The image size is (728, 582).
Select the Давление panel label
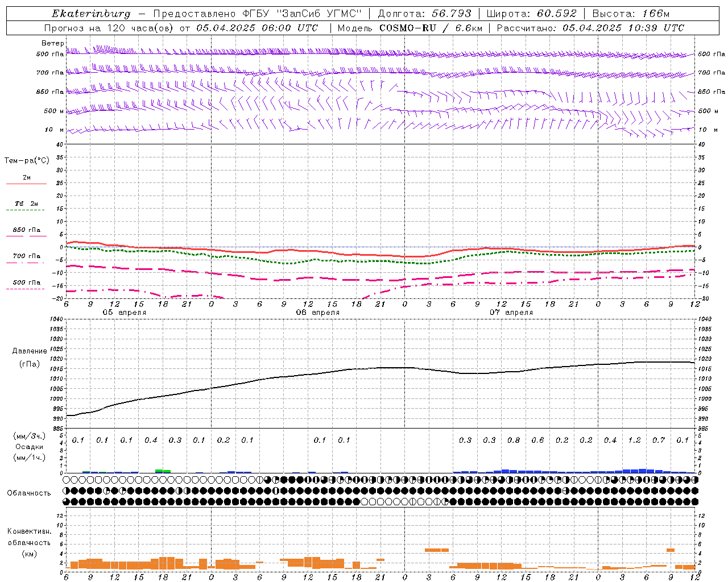tap(30, 351)
